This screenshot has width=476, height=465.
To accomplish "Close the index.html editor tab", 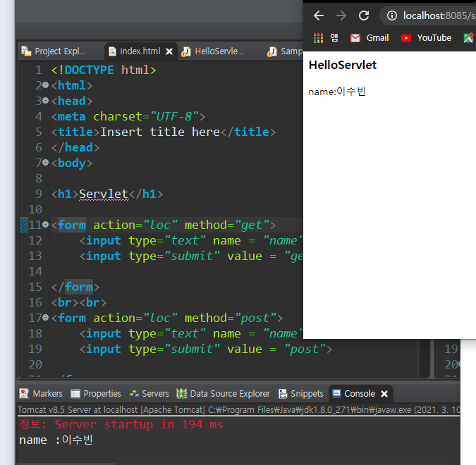I will 169,51.
